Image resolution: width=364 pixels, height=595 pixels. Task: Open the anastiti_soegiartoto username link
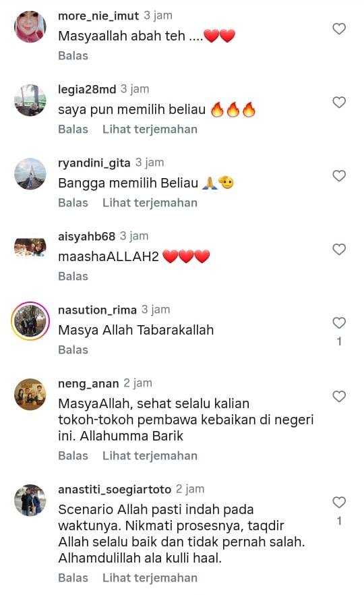(115, 490)
